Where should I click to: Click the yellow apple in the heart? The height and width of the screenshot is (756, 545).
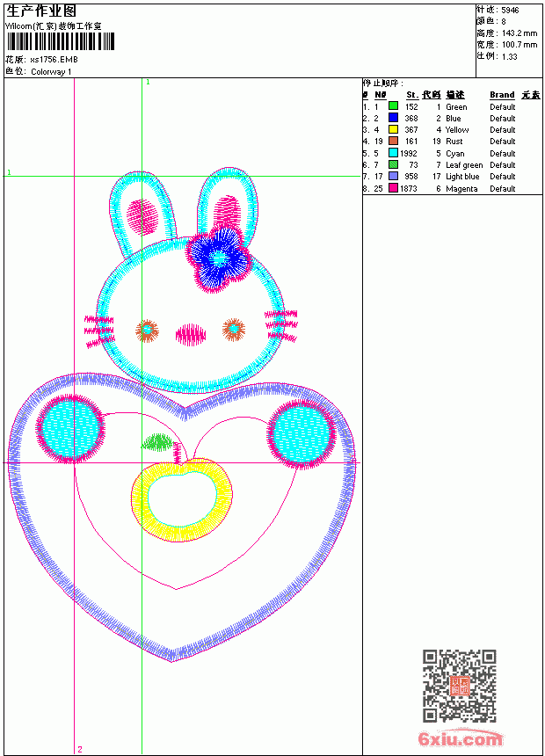182,500
